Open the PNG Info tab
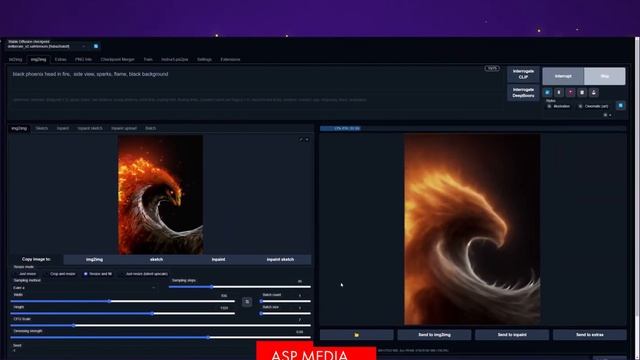 (83, 60)
